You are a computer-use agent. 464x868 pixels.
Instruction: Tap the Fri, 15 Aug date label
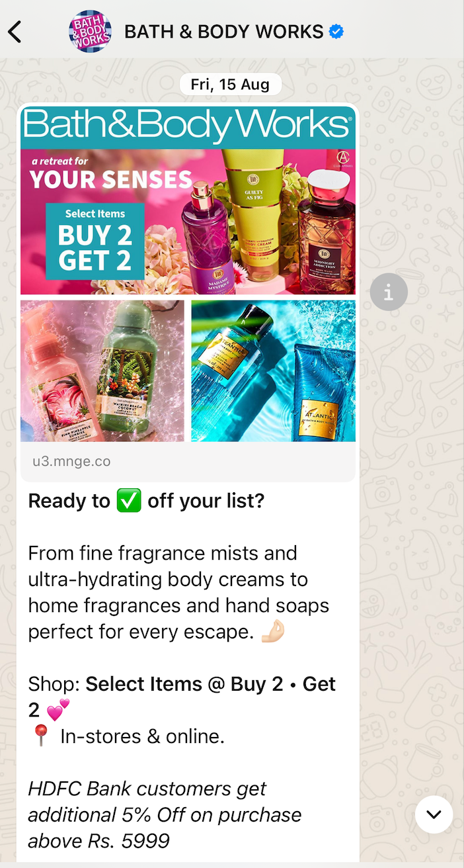(x=230, y=85)
